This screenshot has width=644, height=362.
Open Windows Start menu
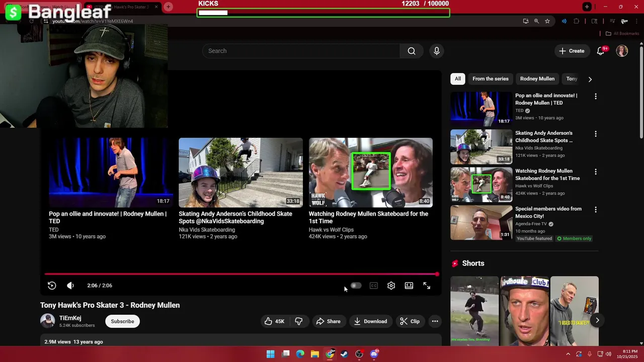coord(270,354)
